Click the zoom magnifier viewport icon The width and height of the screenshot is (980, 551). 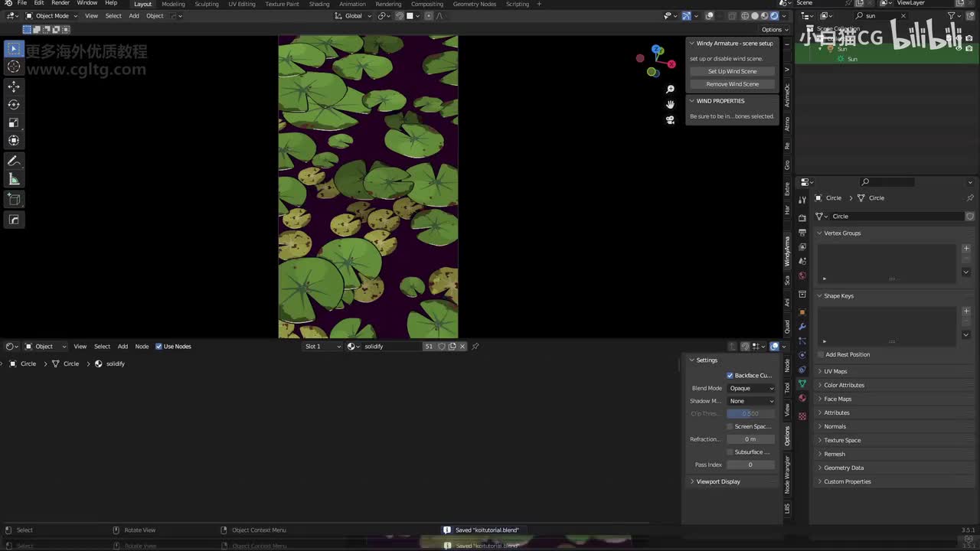pos(670,90)
